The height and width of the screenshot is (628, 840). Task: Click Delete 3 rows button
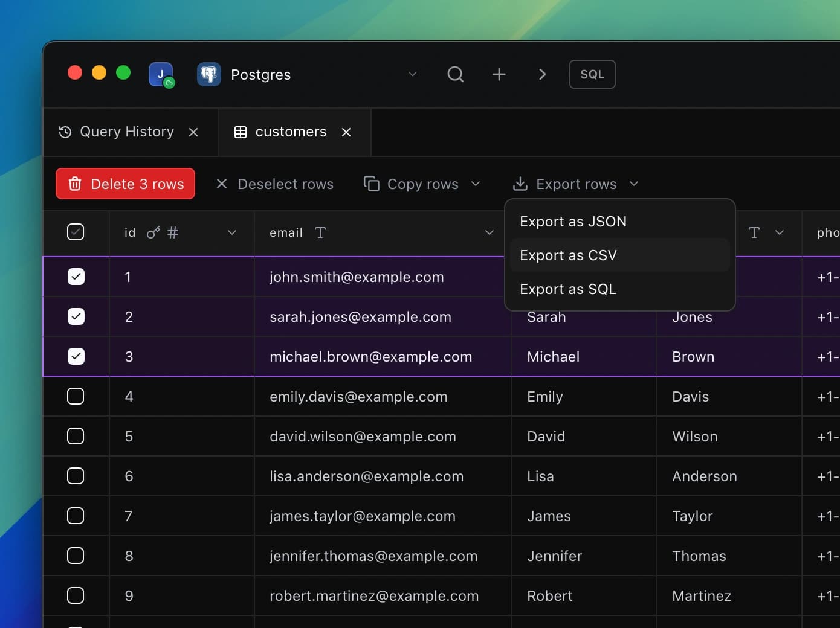125,184
